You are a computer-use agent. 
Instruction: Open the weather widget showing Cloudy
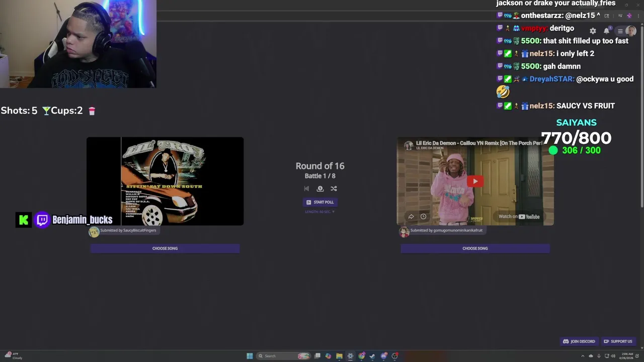[13, 356]
